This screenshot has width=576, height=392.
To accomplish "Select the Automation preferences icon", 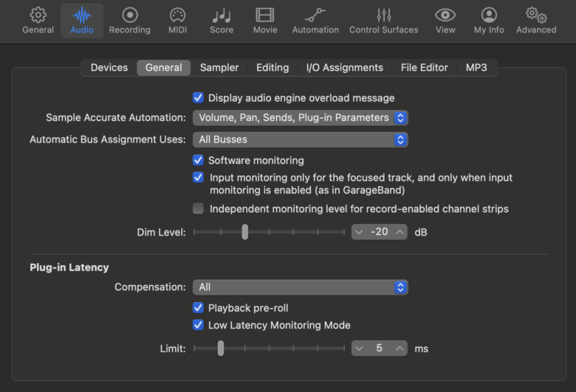I will (x=315, y=16).
